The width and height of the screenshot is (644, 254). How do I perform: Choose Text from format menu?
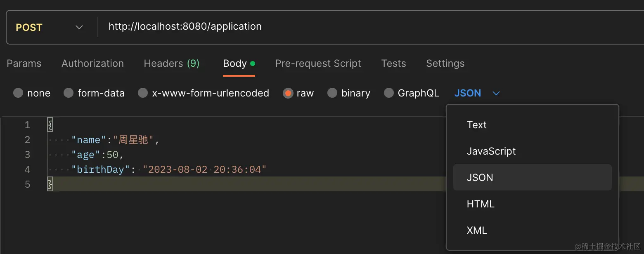(477, 125)
